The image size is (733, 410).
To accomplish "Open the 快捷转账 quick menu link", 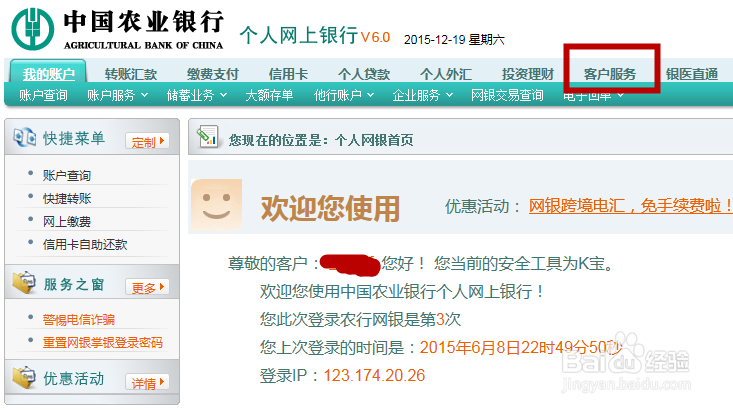I will (67, 198).
